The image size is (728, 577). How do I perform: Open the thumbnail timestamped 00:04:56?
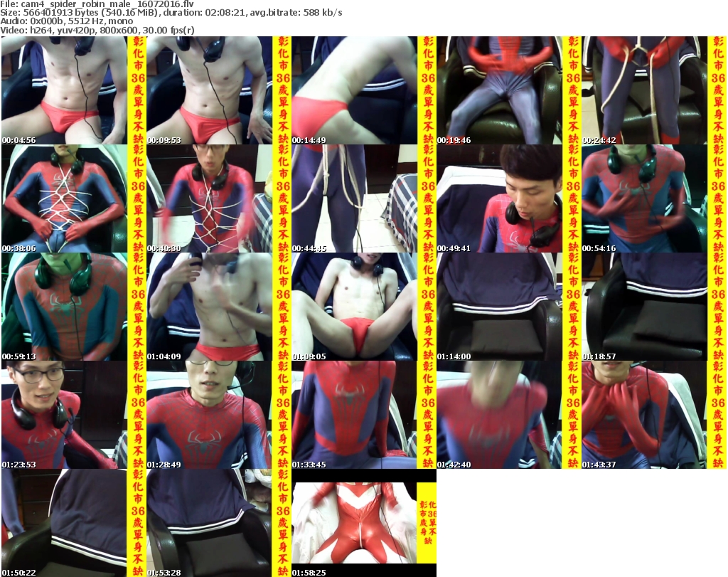pyautogui.click(x=74, y=90)
